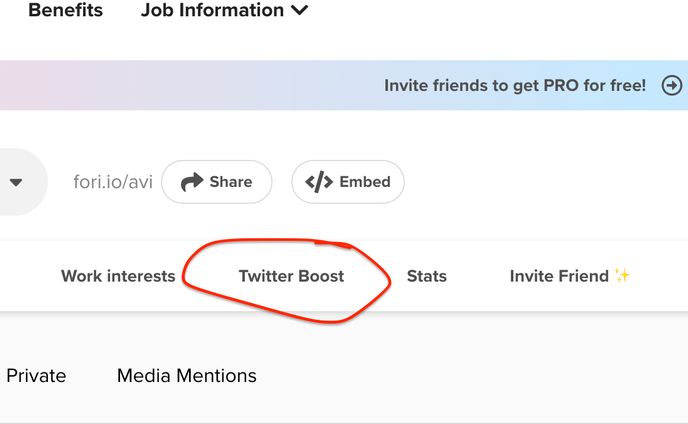Switch to the Work interests tab
Screen dimensions: 688x424
pyautogui.click(x=118, y=276)
